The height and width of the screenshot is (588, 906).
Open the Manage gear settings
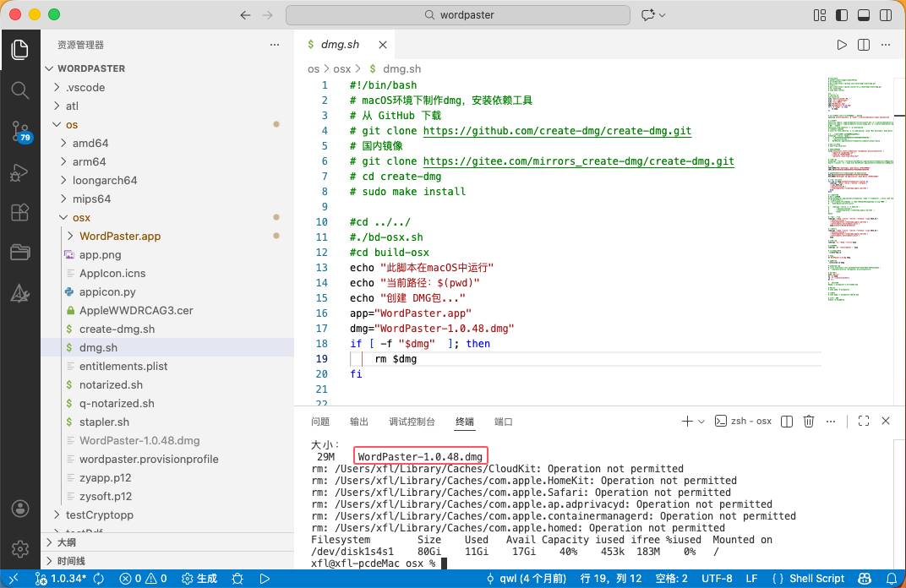20,548
